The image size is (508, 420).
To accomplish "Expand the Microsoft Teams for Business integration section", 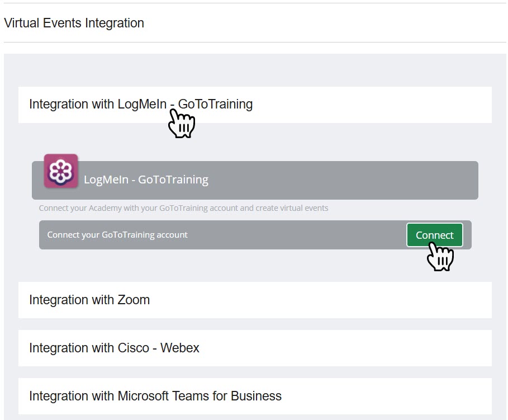I will point(155,396).
